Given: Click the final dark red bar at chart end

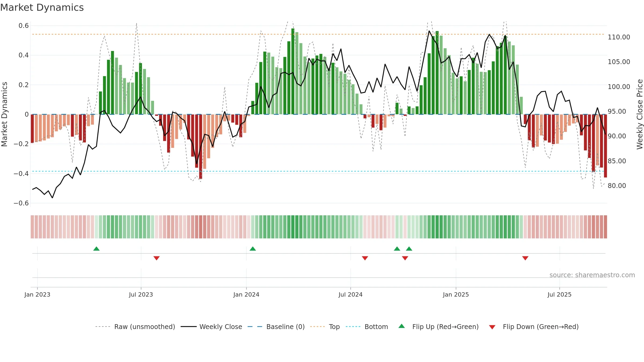Looking at the screenshot, I should (605, 146).
